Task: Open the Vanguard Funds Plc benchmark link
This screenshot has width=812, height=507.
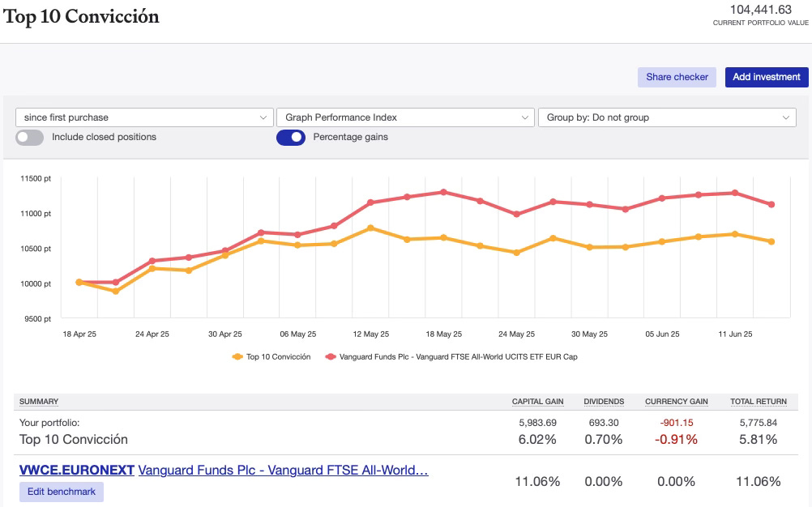Action: pyautogui.click(x=284, y=471)
